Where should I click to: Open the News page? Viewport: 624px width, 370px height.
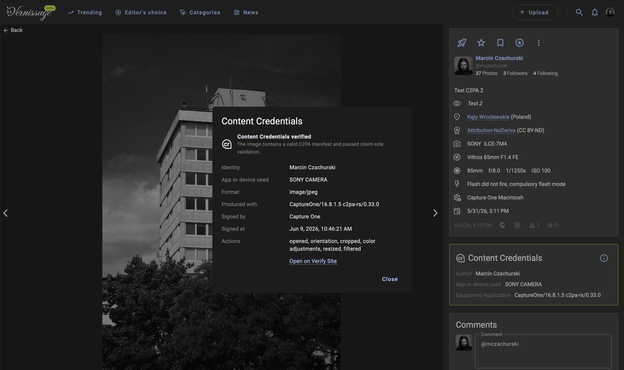[246, 12]
